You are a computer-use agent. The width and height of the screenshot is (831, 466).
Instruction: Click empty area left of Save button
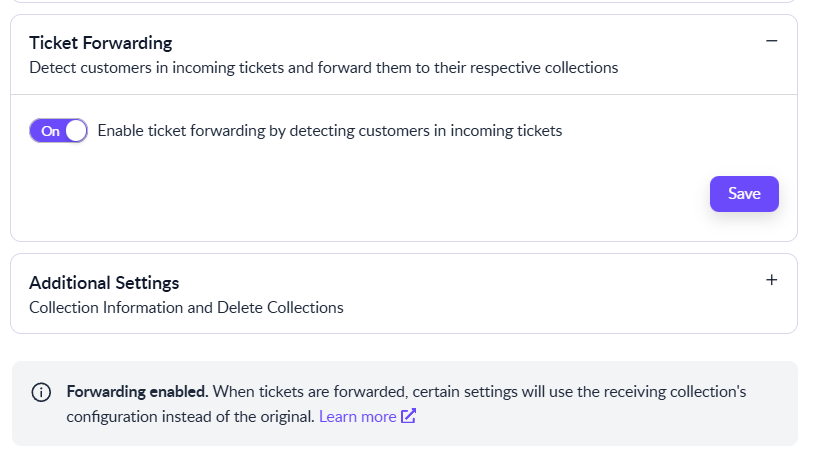(400, 194)
